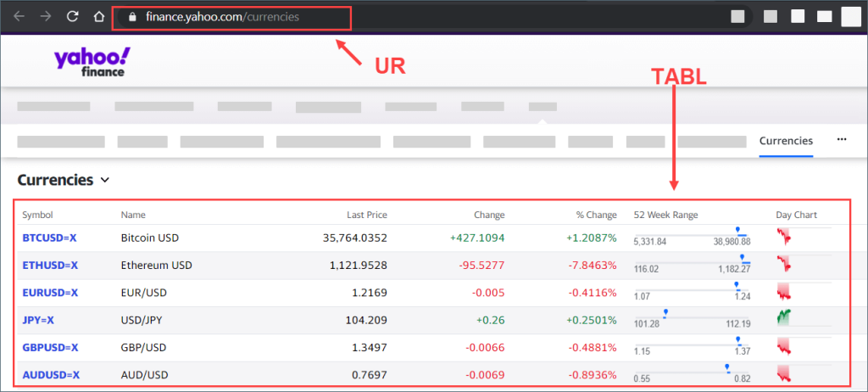Select the Currencies tab
Screen dimensions: 868x392
pyautogui.click(x=786, y=141)
